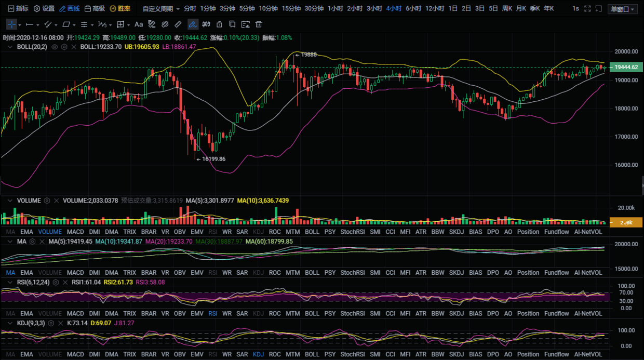The width and height of the screenshot is (644, 360).
Task: Open BOLL indicator settings gear
Action: pos(64,47)
